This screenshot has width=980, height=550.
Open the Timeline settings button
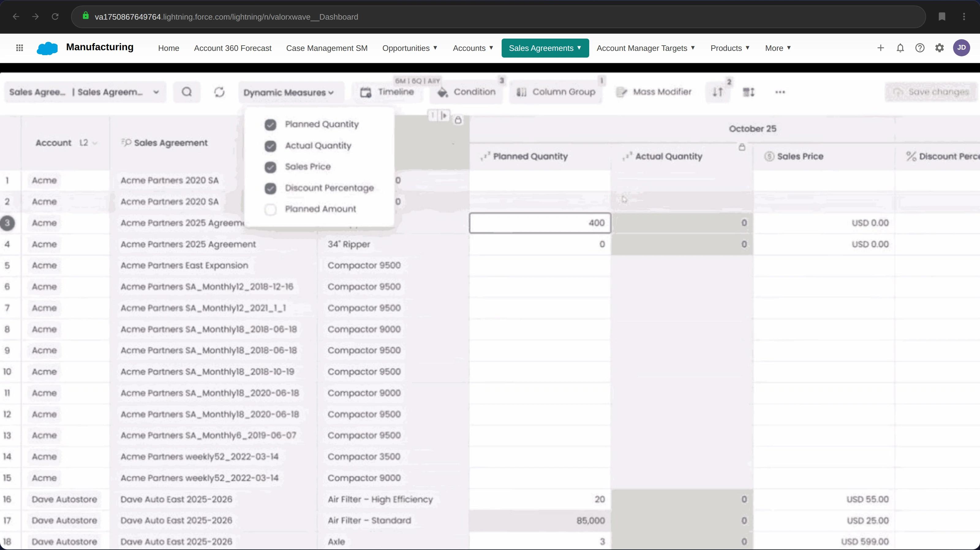click(x=387, y=92)
